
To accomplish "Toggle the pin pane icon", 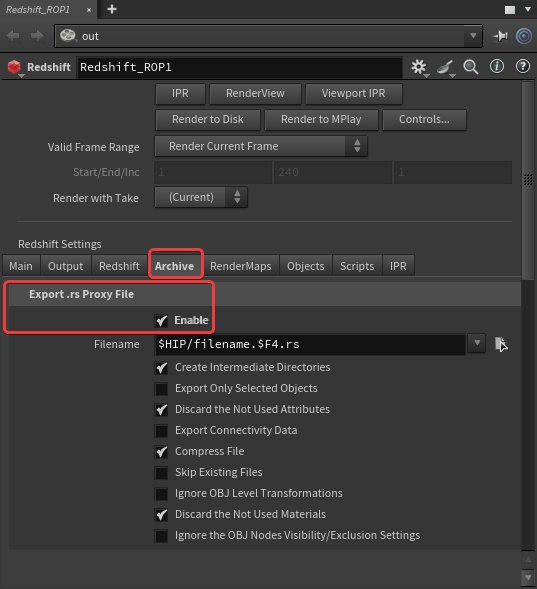I will tap(501, 36).
